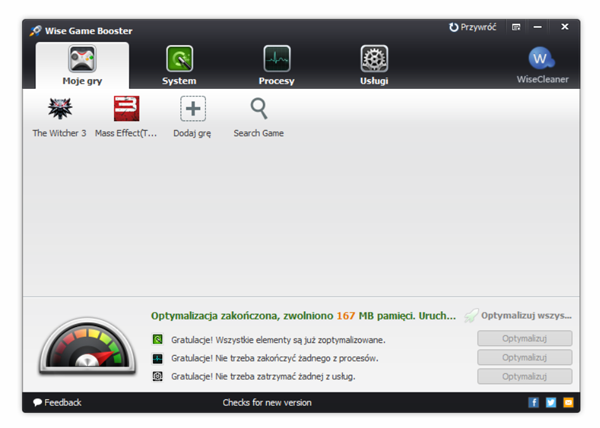Click the Search Game magnifier icon
The image size is (600, 428).
coord(259,109)
